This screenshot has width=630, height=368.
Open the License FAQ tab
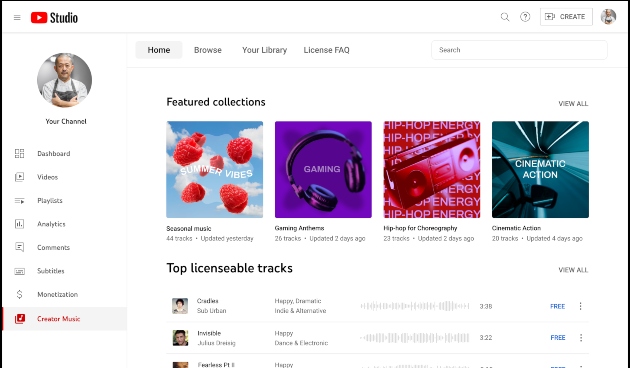point(326,50)
